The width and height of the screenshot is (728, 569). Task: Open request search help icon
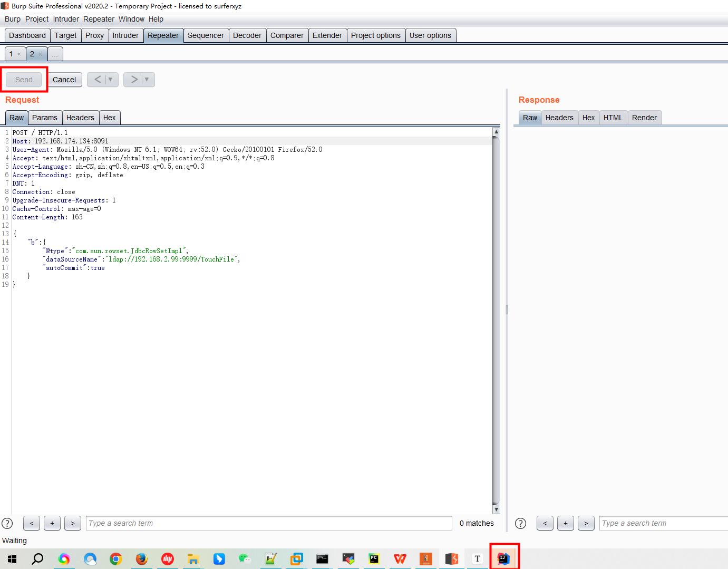(x=7, y=523)
